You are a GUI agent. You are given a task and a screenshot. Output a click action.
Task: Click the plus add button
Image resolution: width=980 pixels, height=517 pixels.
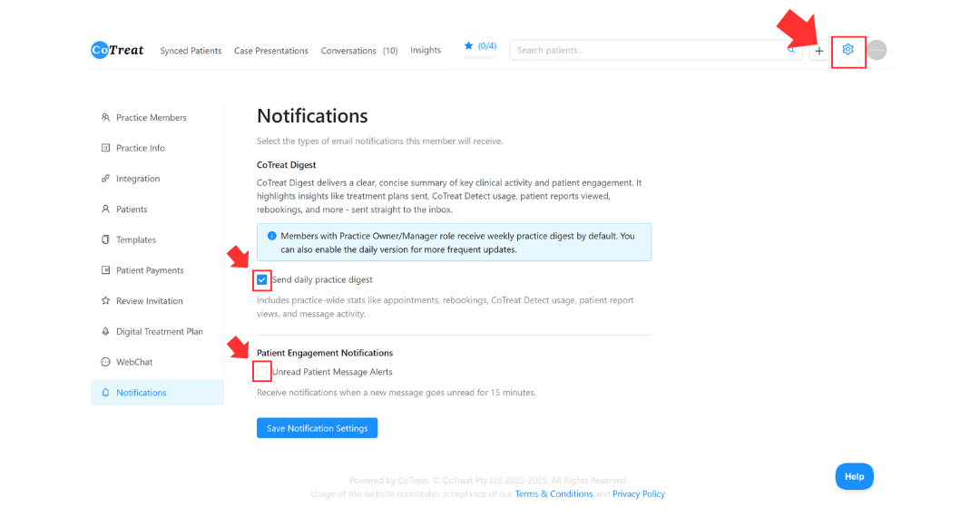point(818,51)
